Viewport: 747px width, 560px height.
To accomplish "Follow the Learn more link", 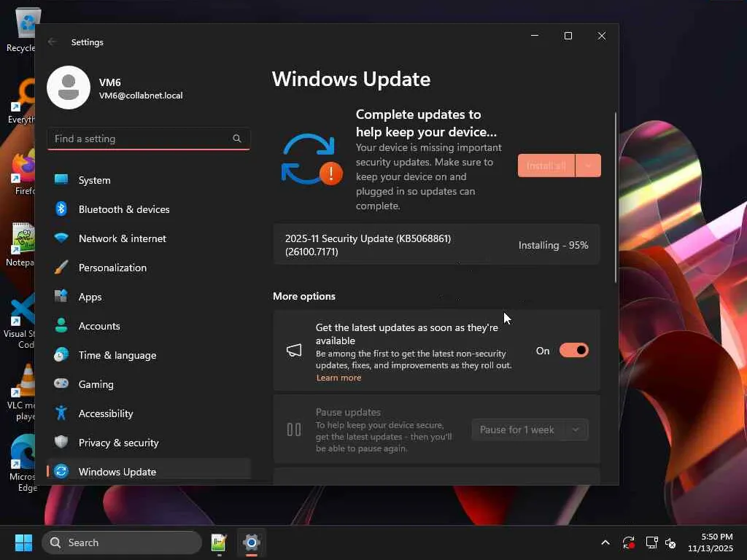I will (x=338, y=378).
